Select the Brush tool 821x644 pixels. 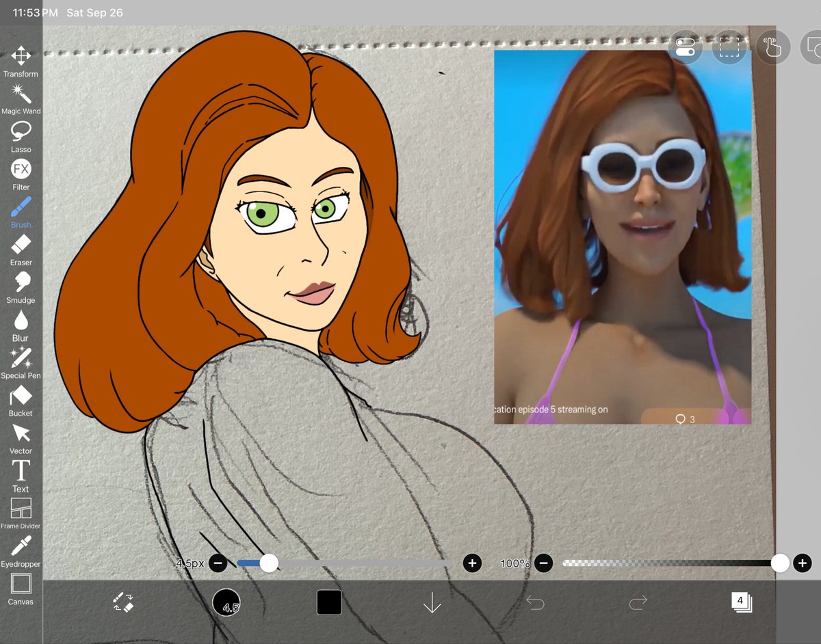click(21, 213)
